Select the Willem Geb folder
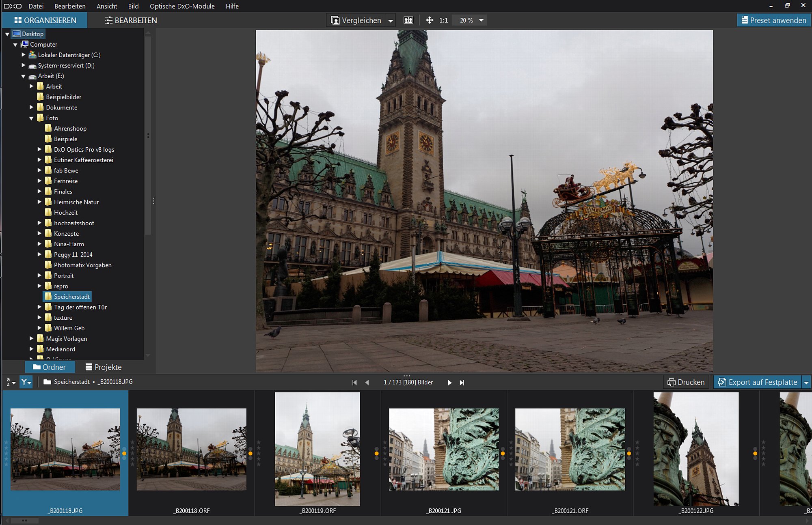This screenshot has width=812, height=525. pos(69,328)
